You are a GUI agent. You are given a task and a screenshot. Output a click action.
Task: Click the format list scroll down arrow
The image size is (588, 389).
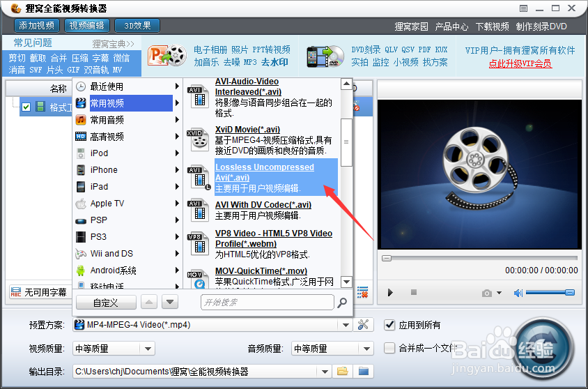point(346,282)
